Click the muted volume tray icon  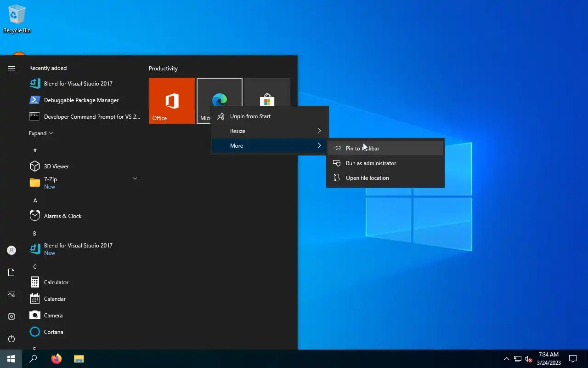point(529,359)
